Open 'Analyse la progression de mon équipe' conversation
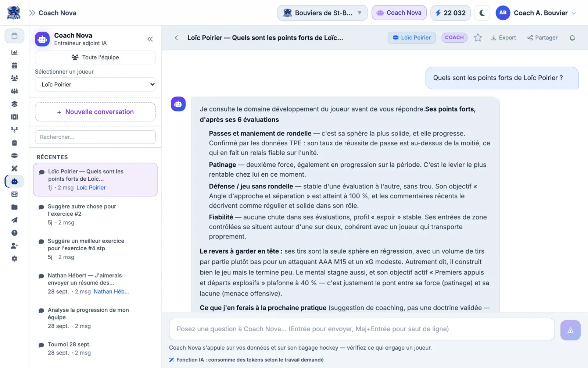The image size is (588, 368). click(x=95, y=318)
